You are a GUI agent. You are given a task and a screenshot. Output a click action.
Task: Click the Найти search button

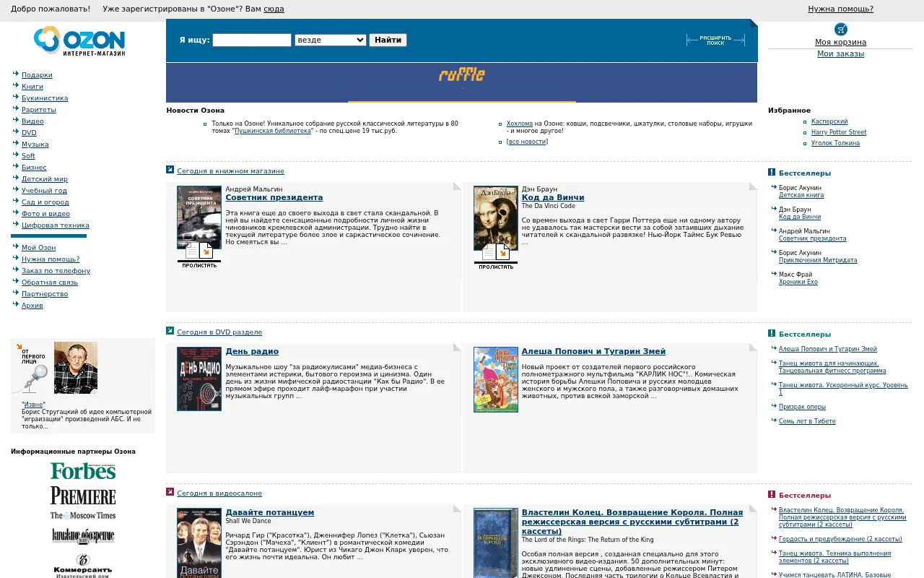coord(388,40)
